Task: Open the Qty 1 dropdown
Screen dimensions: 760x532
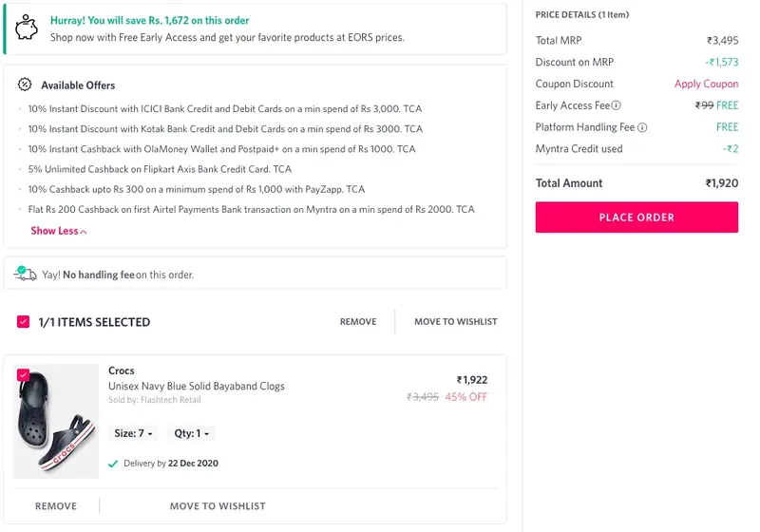Action: tap(190, 433)
